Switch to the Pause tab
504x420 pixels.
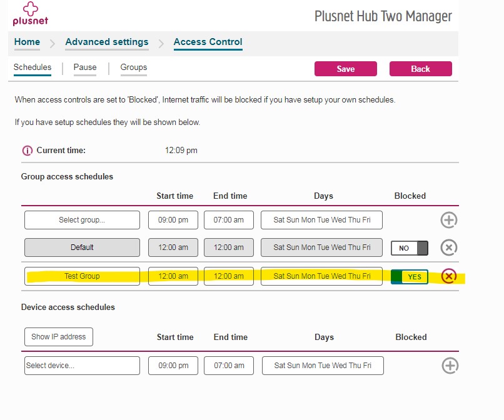85,67
